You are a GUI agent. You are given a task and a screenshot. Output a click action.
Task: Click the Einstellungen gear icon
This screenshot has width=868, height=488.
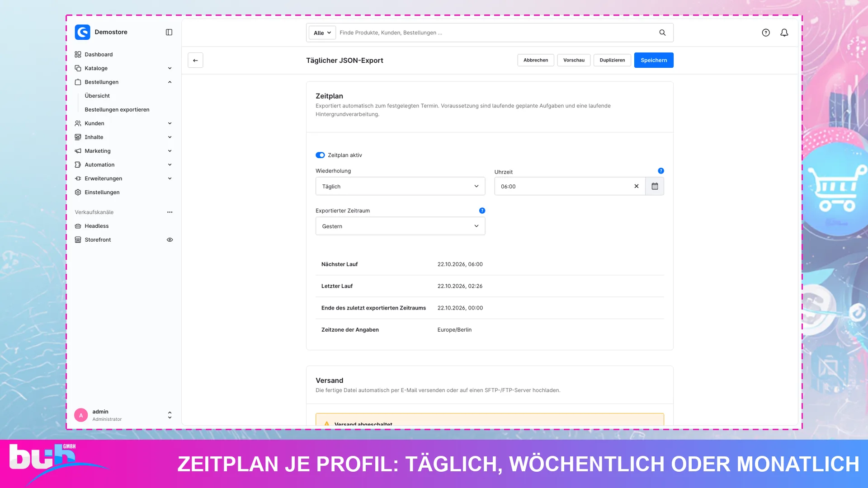[x=78, y=192]
